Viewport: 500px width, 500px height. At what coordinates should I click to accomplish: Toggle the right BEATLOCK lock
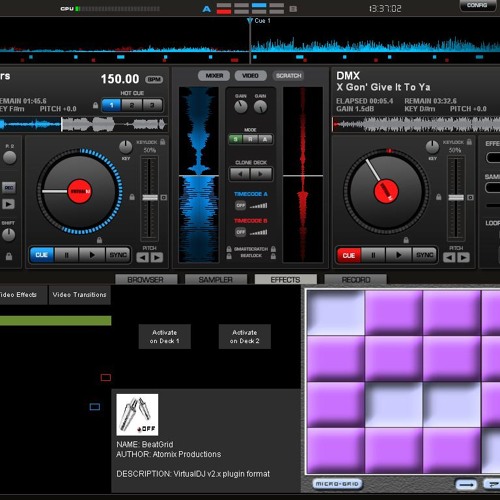click(273, 256)
